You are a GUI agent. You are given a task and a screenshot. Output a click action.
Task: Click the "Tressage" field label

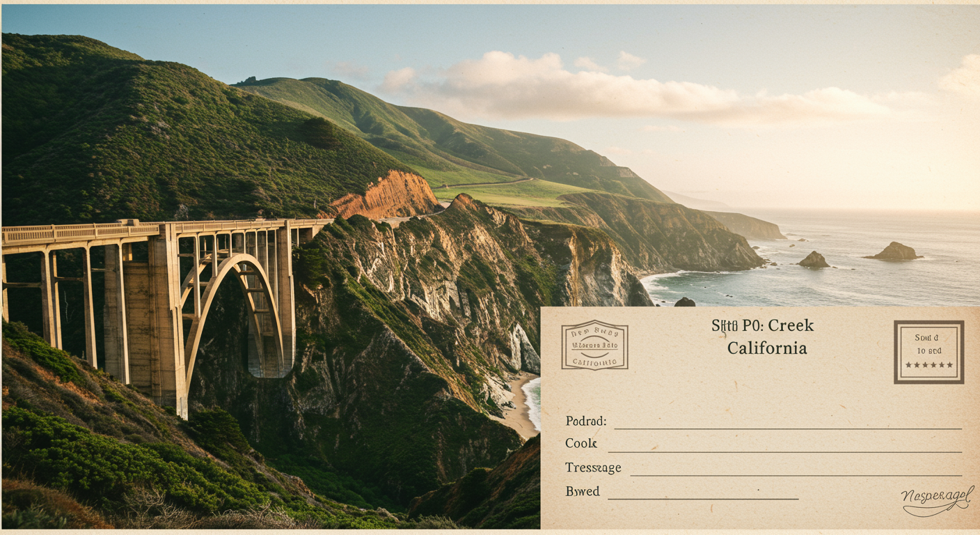[593, 468]
